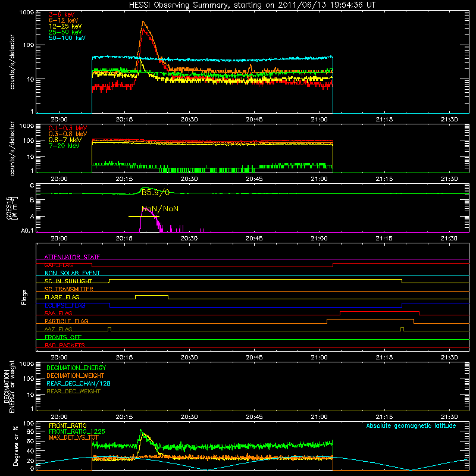
Task: Click the Degrees or % axis title
Action: 15,446
